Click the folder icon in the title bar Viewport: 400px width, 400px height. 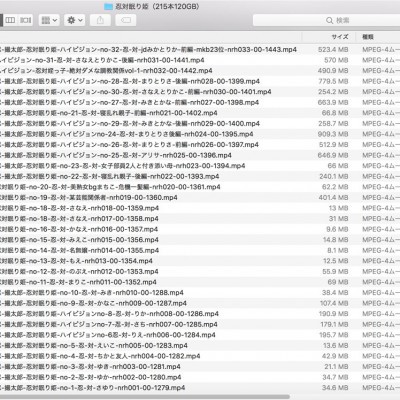click(108, 6)
